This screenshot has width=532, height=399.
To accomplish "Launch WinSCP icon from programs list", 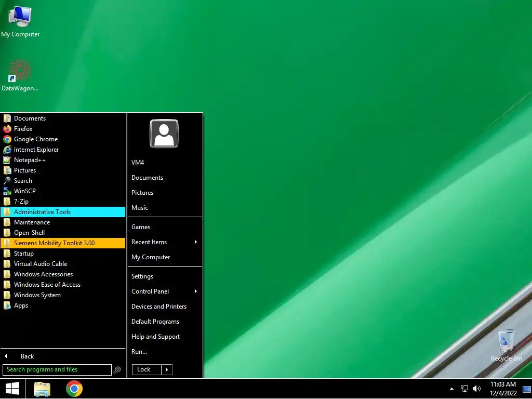I will click(7, 191).
